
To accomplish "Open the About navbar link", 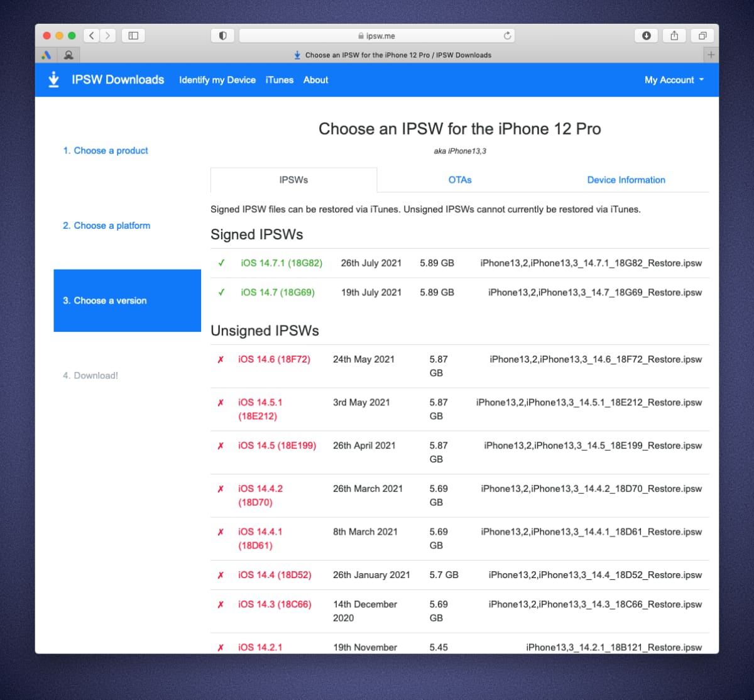I will click(x=315, y=80).
